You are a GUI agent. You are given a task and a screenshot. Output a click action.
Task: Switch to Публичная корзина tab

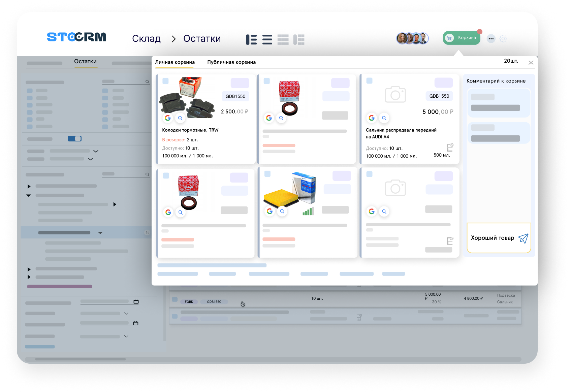click(231, 62)
